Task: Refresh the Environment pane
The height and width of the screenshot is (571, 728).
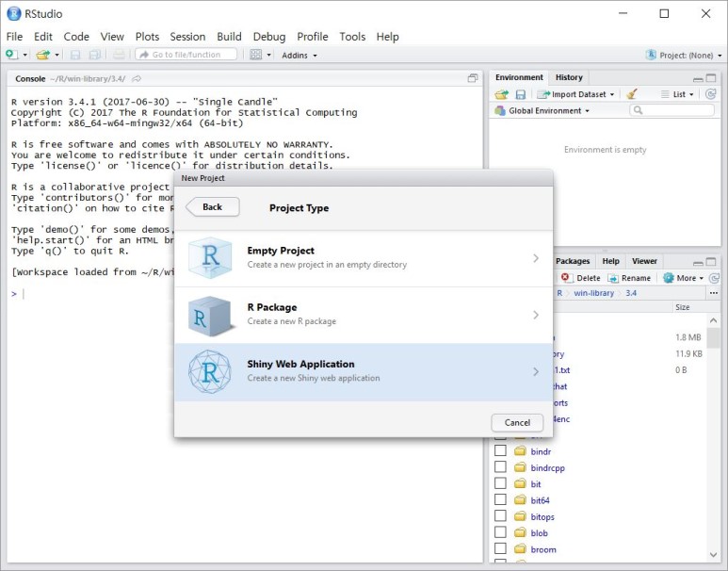Action: tap(710, 94)
